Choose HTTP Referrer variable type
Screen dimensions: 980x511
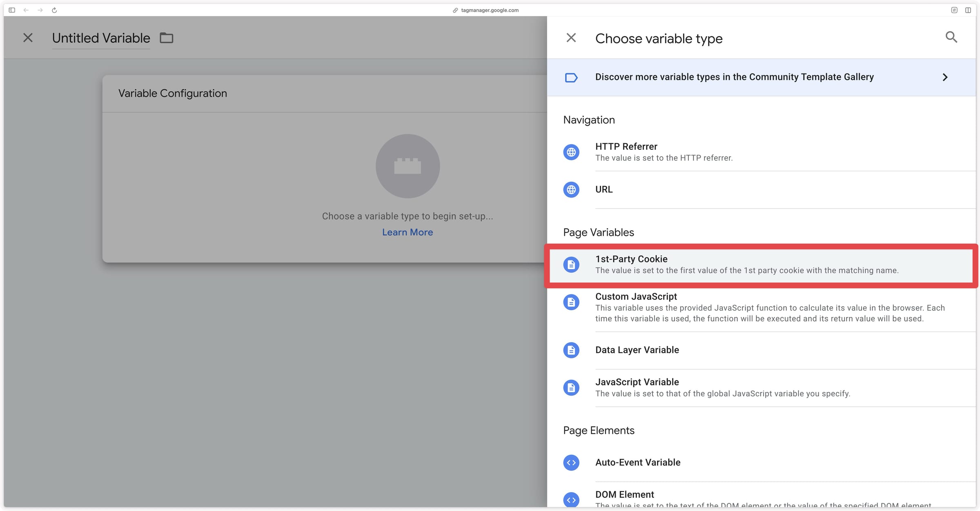(x=761, y=152)
